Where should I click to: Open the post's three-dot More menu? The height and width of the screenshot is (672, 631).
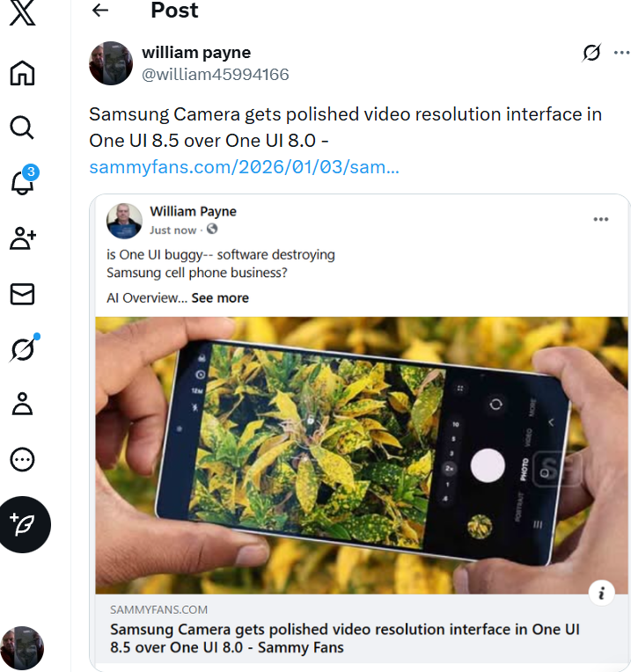coord(622,53)
